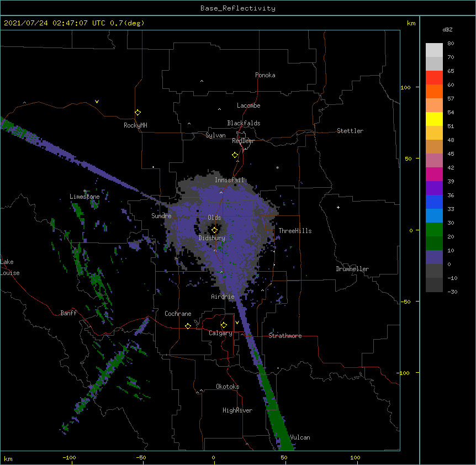The image size is (476, 465).
Task: Click the Limestone label
Action: [84, 197]
